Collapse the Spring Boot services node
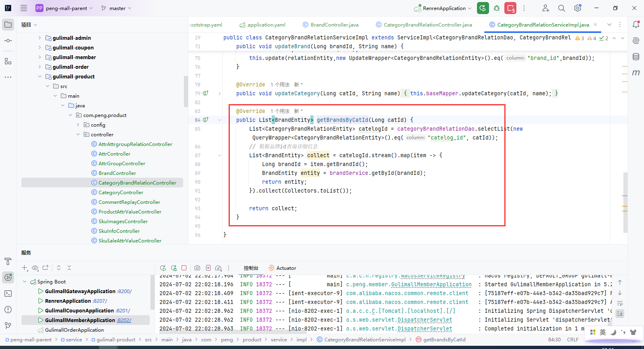 coord(25,281)
